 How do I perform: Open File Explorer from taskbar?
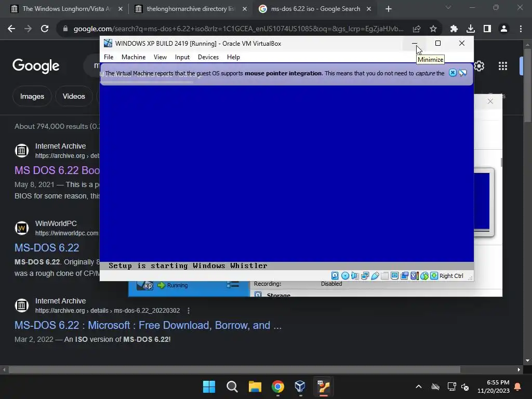[255, 387]
